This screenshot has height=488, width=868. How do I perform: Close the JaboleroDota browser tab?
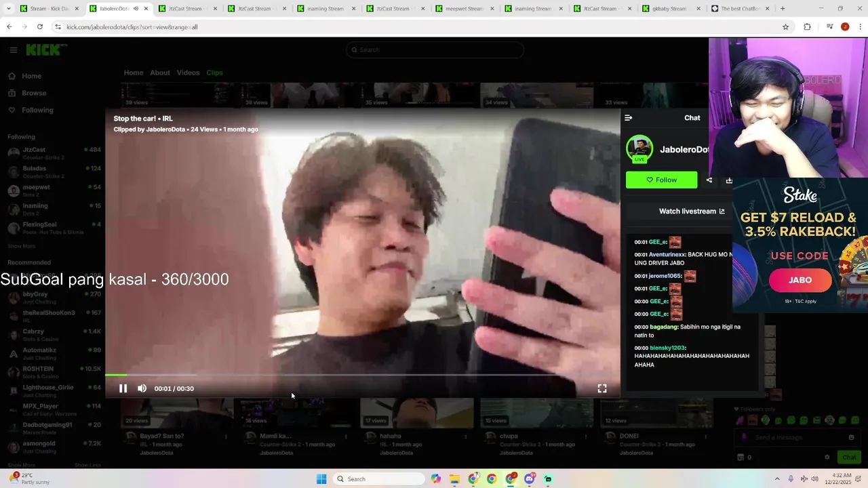tap(146, 9)
